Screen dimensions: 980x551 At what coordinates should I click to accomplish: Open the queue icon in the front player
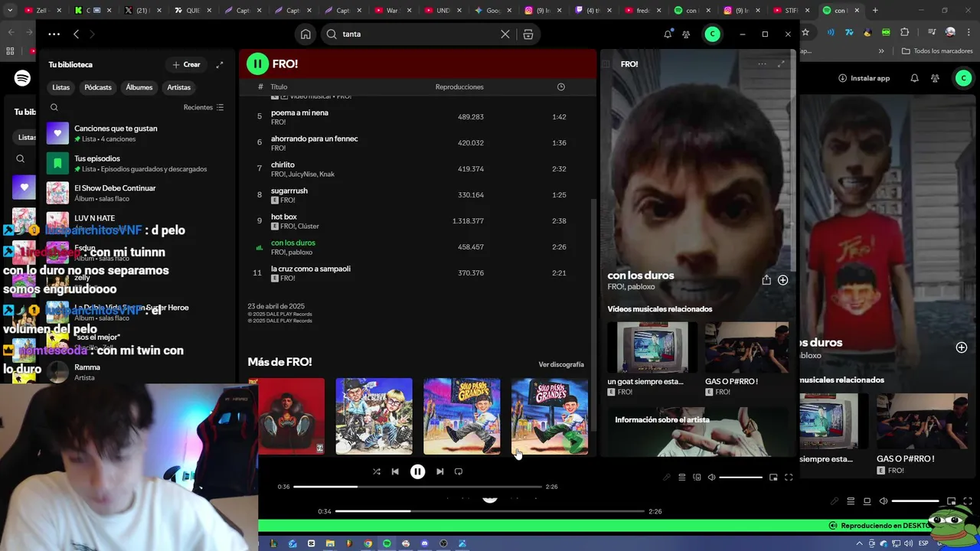681,478
